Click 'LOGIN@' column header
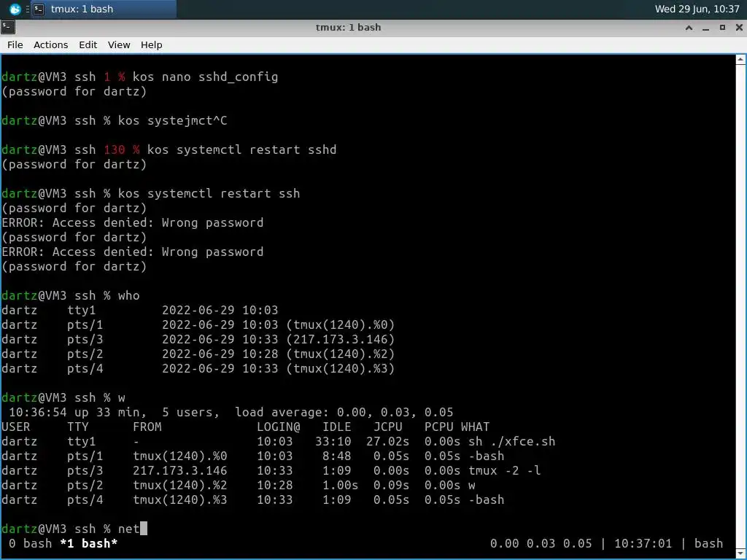 coord(279,427)
